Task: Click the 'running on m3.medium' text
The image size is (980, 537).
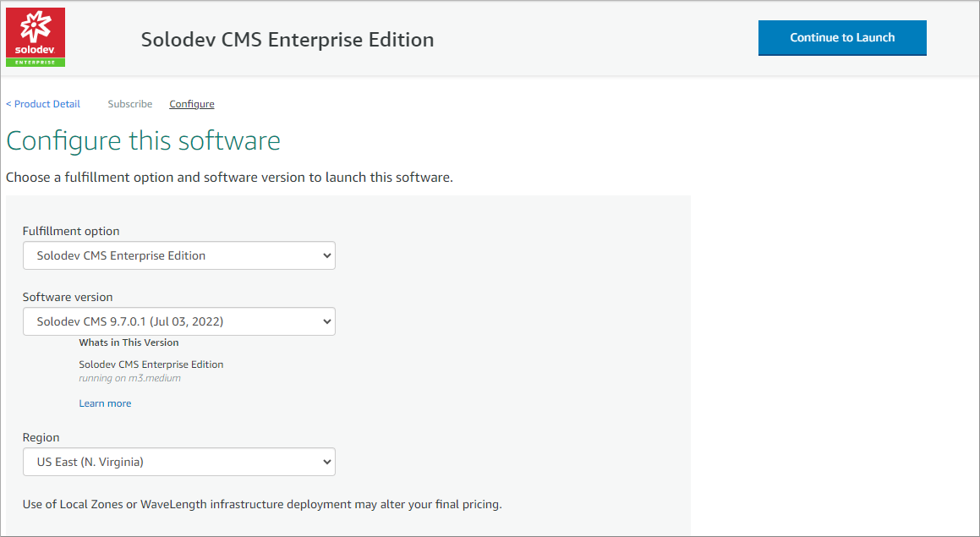Action: [x=130, y=378]
